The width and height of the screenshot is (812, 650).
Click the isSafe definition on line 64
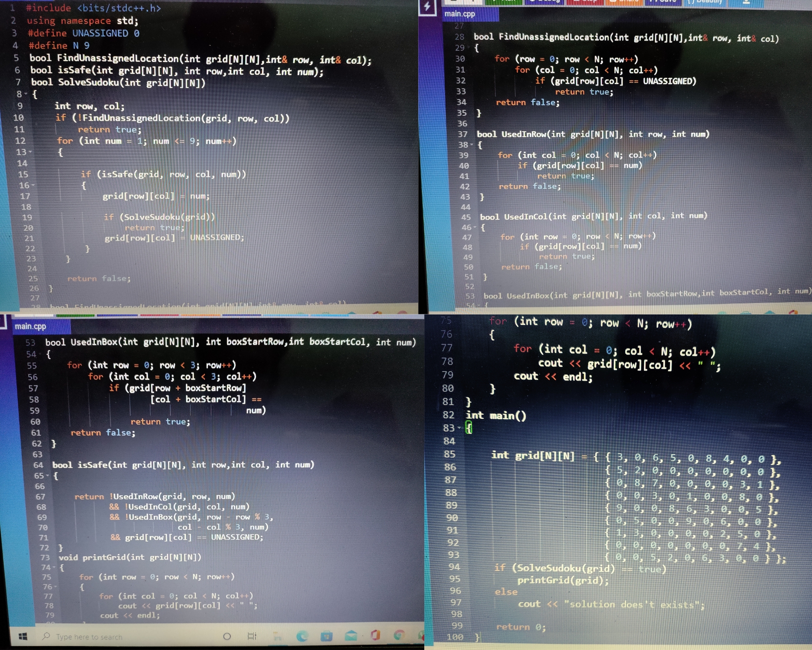pyautogui.click(x=183, y=465)
